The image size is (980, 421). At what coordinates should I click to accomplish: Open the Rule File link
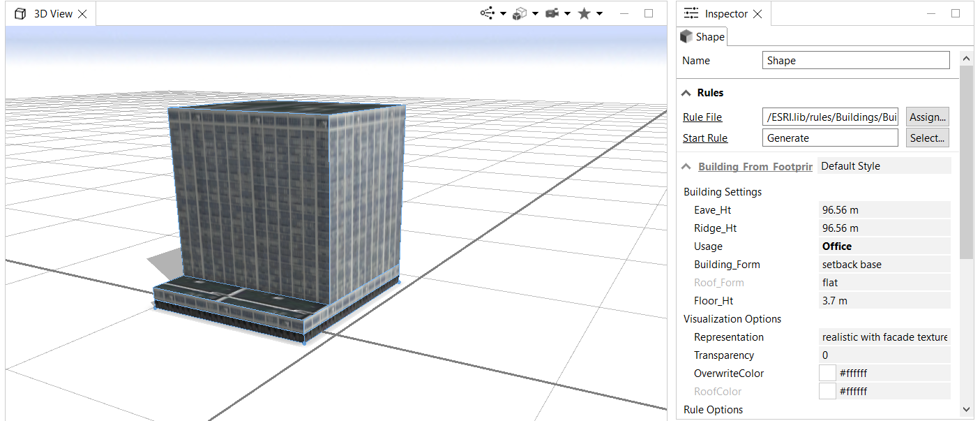(x=702, y=117)
